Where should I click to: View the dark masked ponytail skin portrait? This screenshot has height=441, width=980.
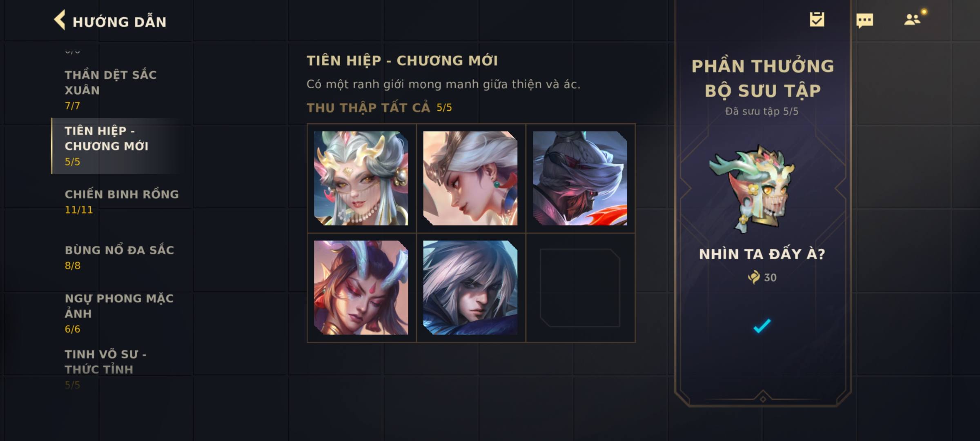[x=580, y=178]
